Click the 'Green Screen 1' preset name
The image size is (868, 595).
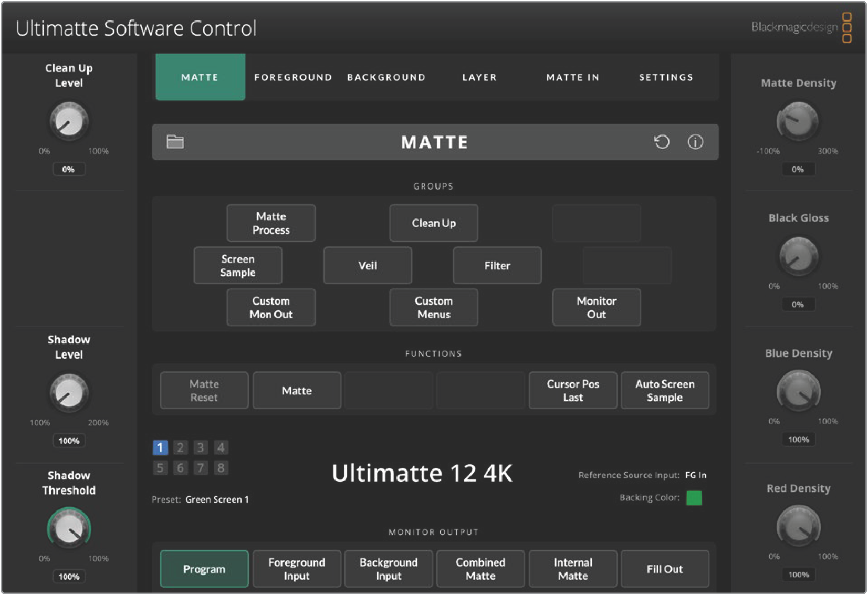[217, 499]
